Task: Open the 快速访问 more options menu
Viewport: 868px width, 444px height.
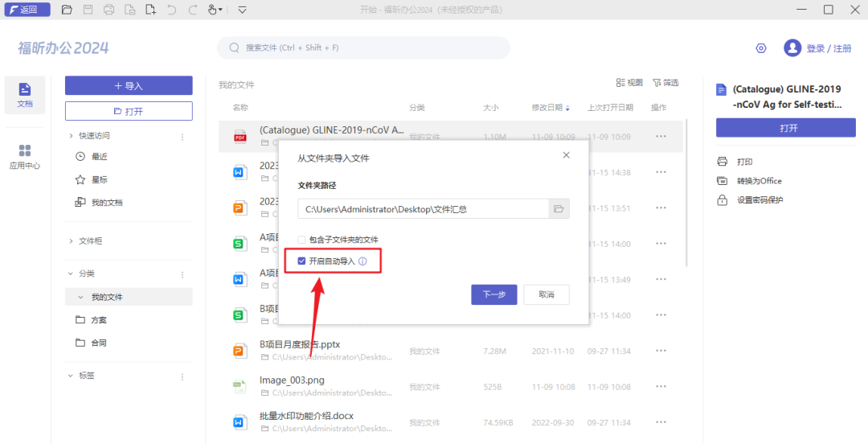Action: [182, 137]
